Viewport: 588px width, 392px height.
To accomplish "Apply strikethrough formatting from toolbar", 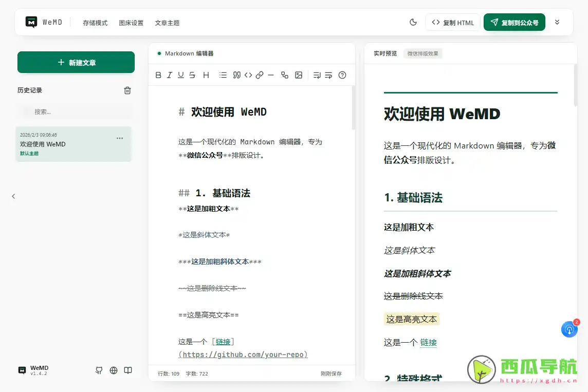I will point(192,75).
